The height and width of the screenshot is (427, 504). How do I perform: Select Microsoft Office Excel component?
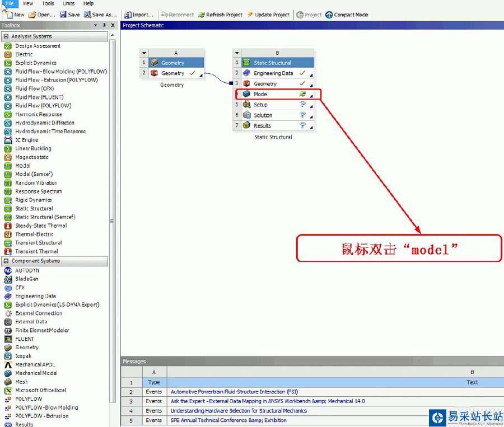(41, 390)
